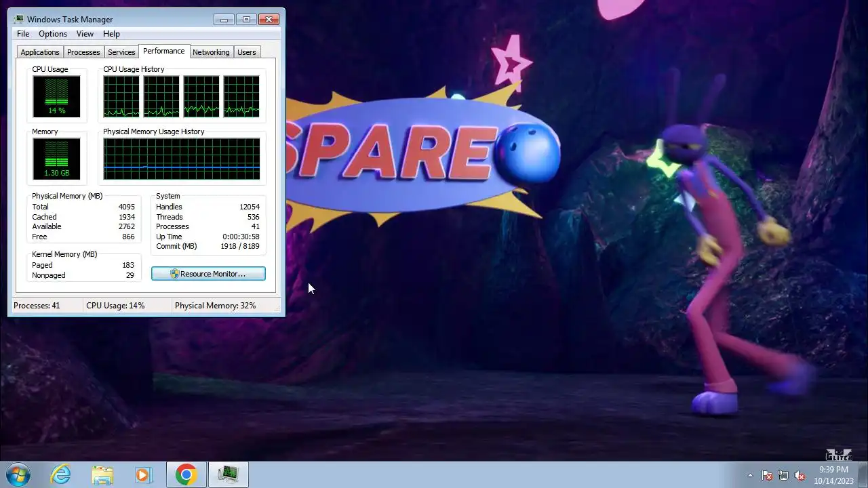Click the Nonpaged value 29

click(130, 275)
